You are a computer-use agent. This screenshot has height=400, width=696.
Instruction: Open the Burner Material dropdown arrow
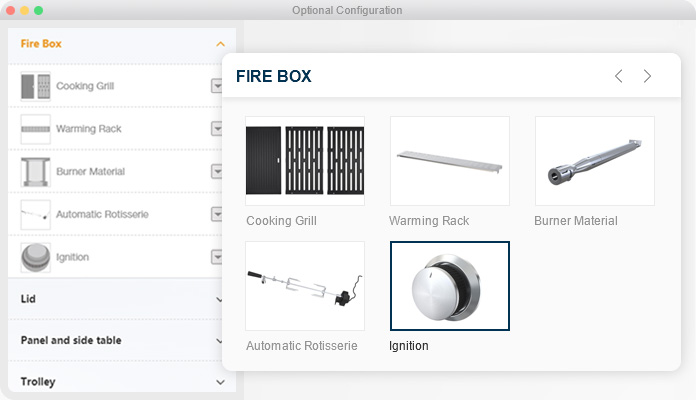[x=216, y=172]
